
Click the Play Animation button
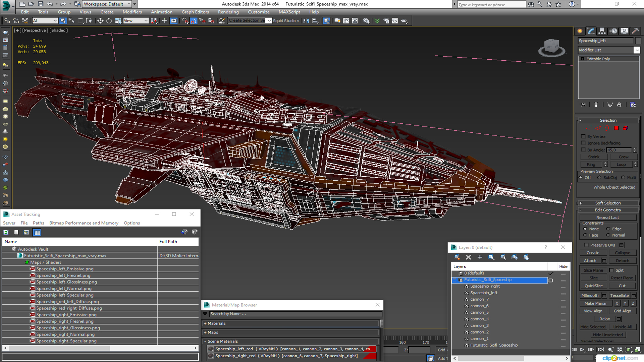pyautogui.click(x=582, y=350)
